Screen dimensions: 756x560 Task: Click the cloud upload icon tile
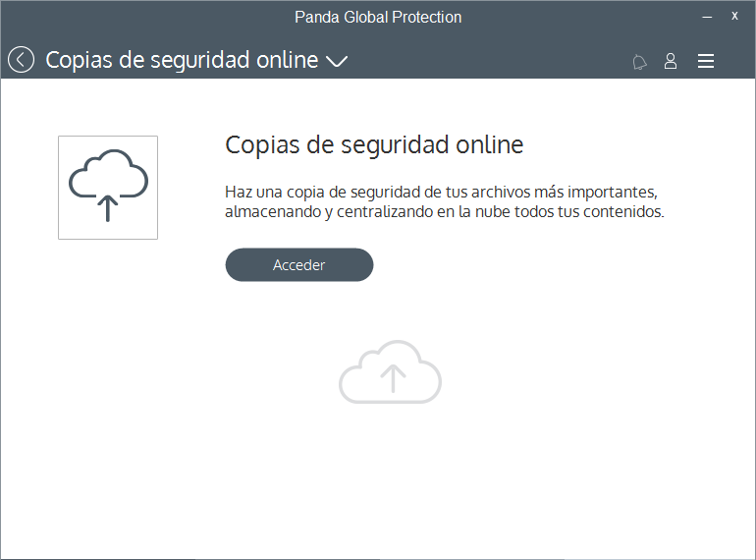pyautogui.click(x=108, y=188)
